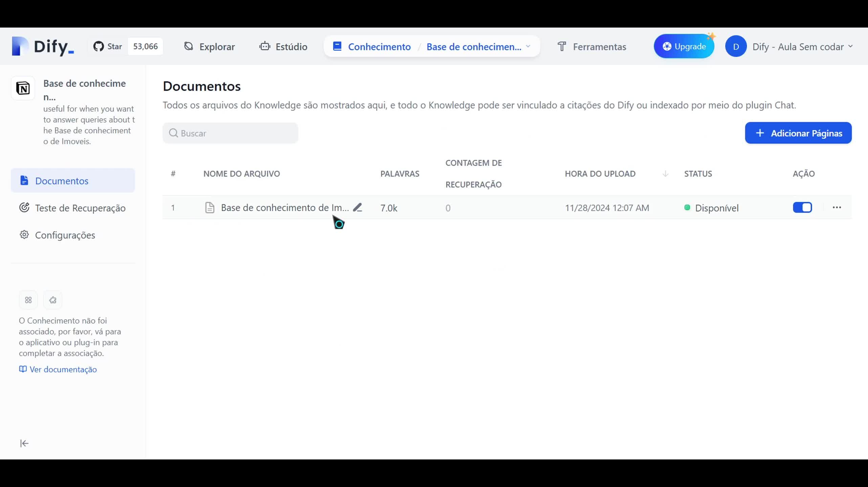Click the Documentos panel icon in sidebar
Viewport: 868px width, 487px height.
coord(24,181)
